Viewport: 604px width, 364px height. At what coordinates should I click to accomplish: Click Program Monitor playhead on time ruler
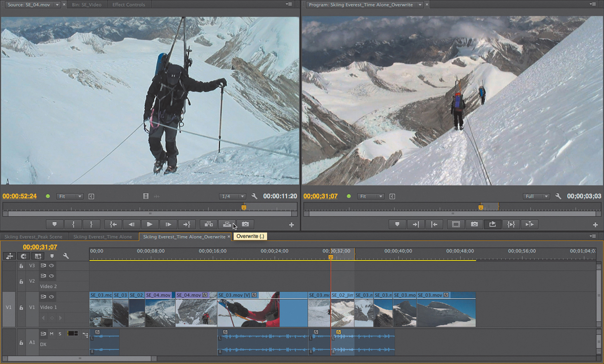(x=481, y=208)
